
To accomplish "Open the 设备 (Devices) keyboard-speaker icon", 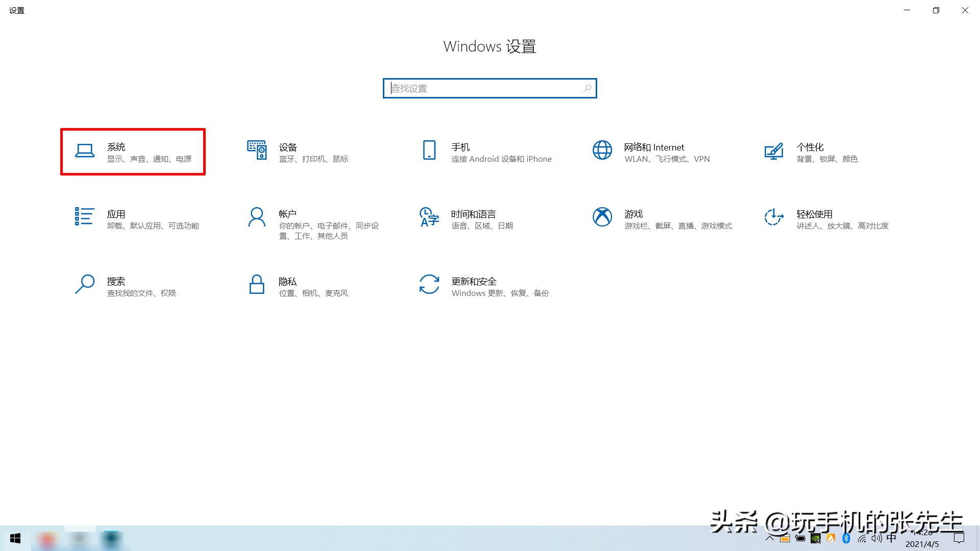I will tap(257, 150).
